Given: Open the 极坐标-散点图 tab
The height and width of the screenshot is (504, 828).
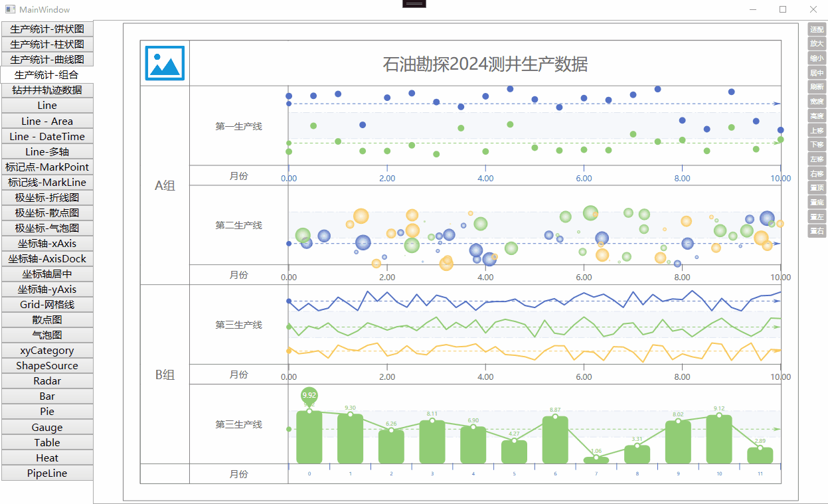Looking at the screenshot, I should (x=47, y=212).
